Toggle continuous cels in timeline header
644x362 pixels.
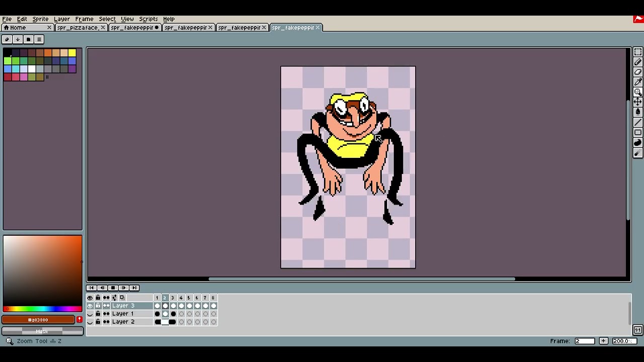tap(106, 298)
